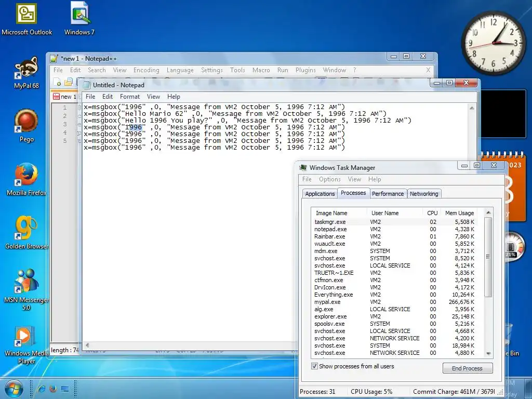Launch the MyPal 68 raccoon icon
This screenshot has width=532, height=399.
(26, 73)
